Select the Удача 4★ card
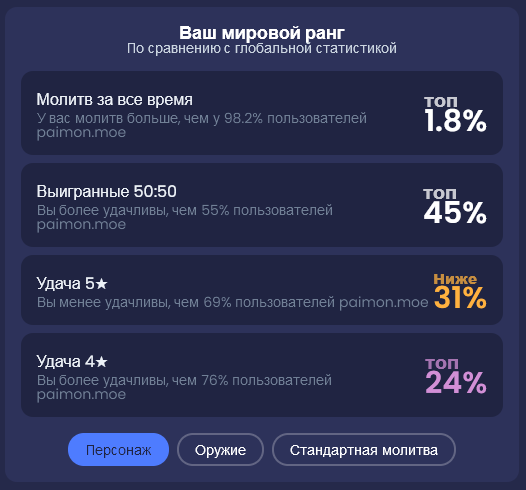 [262, 375]
